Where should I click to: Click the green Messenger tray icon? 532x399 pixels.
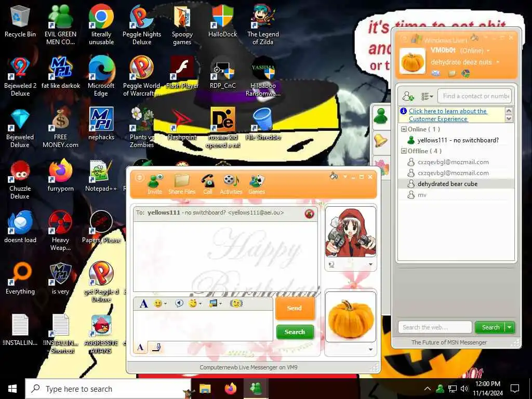point(440,389)
